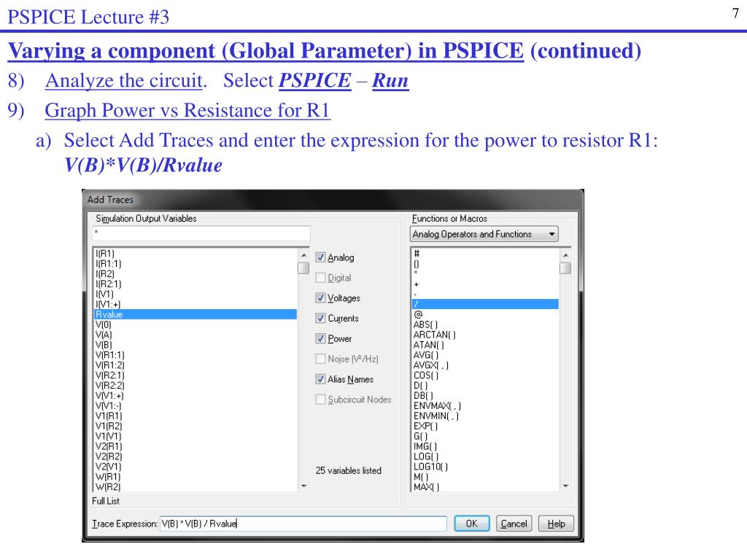This screenshot has width=747, height=560.
Task: Select W(R2) power variable
Action: [x=108, y=487]
